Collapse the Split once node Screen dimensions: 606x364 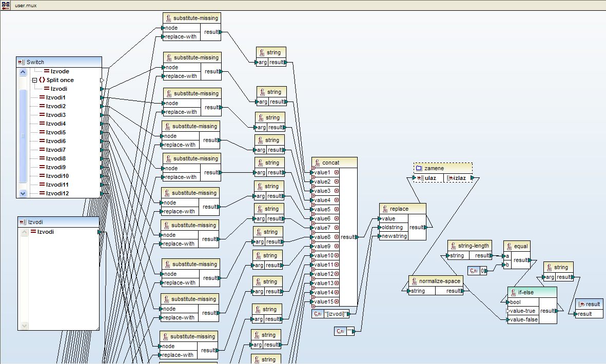34,80
